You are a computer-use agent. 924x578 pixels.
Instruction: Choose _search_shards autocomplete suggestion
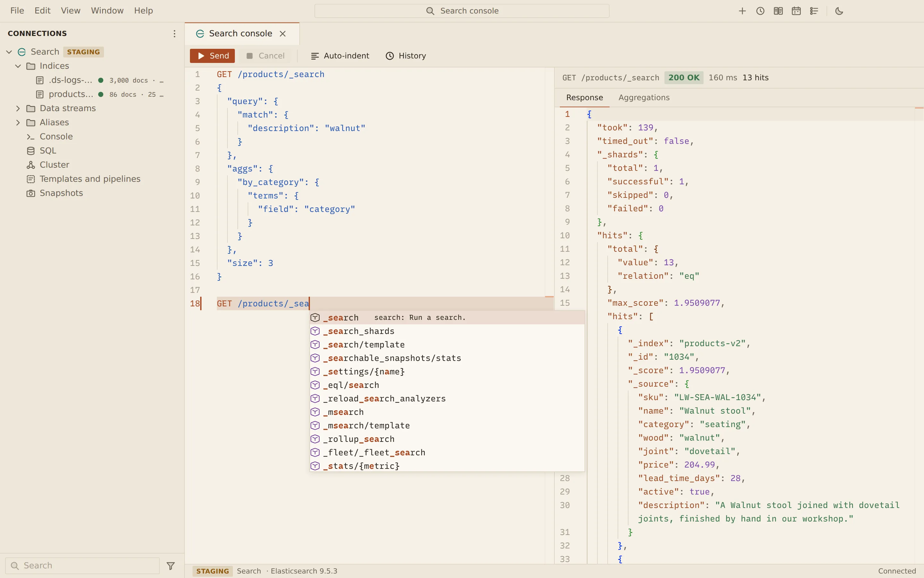coord(447,331)
